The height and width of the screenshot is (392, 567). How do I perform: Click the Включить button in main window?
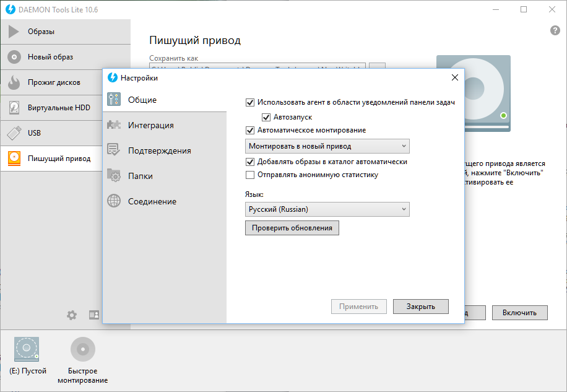519,313
